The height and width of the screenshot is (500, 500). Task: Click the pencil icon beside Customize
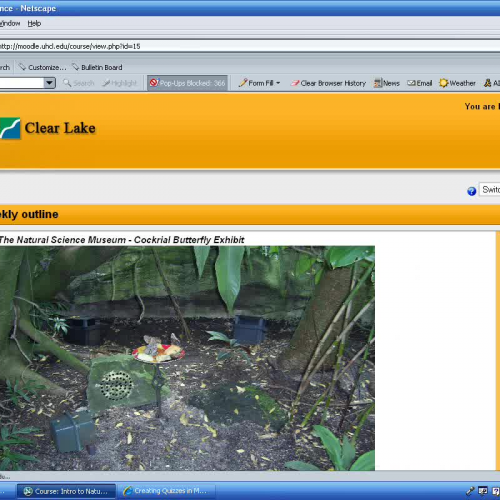coord(22,67)
